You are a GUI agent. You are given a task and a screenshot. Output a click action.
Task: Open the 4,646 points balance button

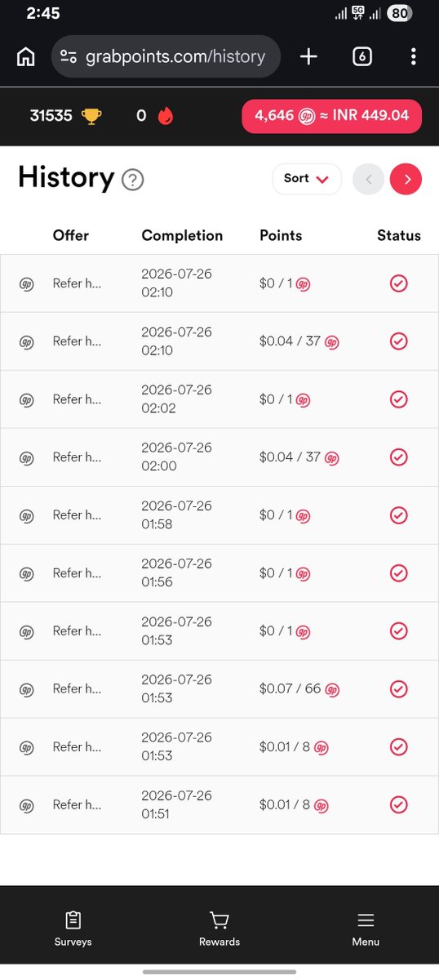click(331, 116)
